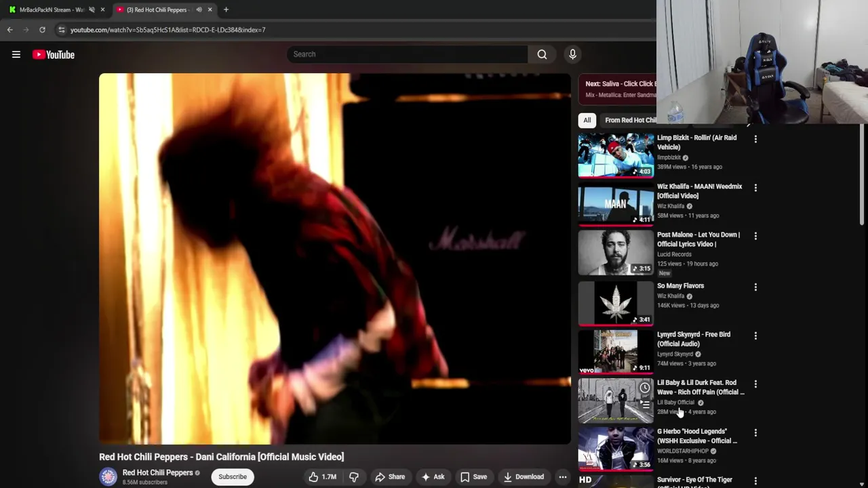Open Survivor Eye Of The Tiger title
868x488 pixels.
(694, 482)
